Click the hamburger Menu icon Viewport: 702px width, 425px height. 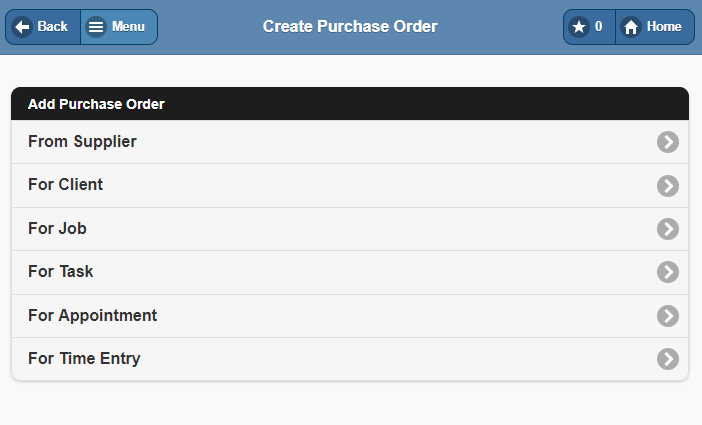(x=96, y=27)
